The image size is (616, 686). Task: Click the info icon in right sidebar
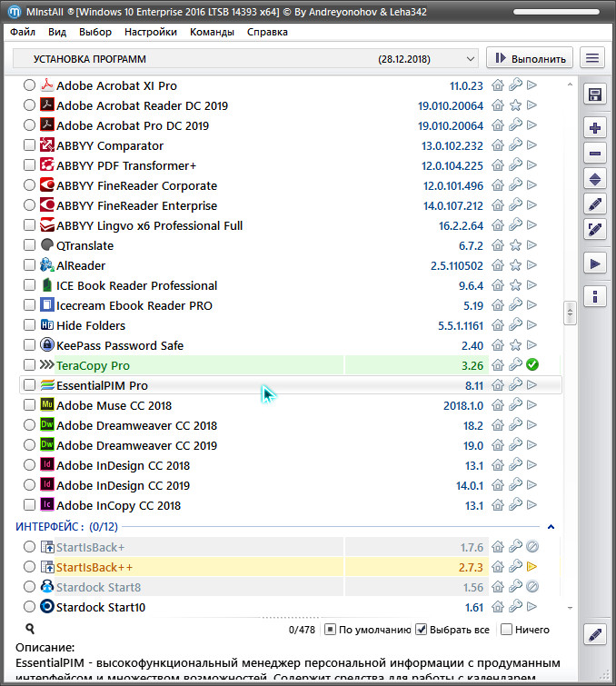595,296
